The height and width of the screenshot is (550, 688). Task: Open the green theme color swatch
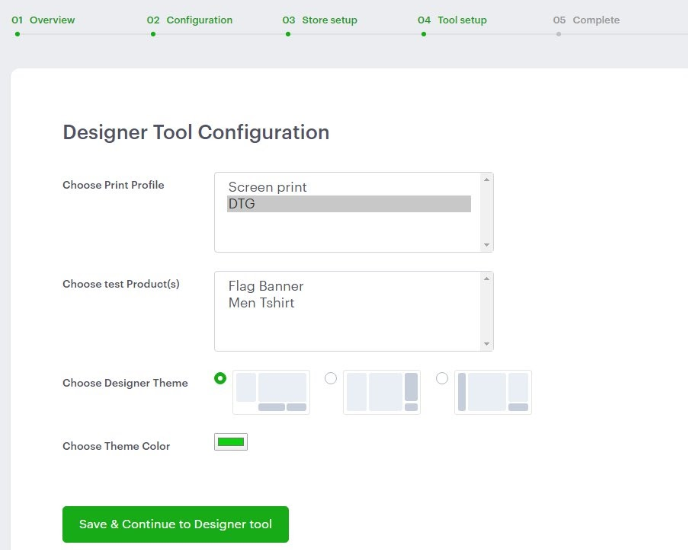231,442
